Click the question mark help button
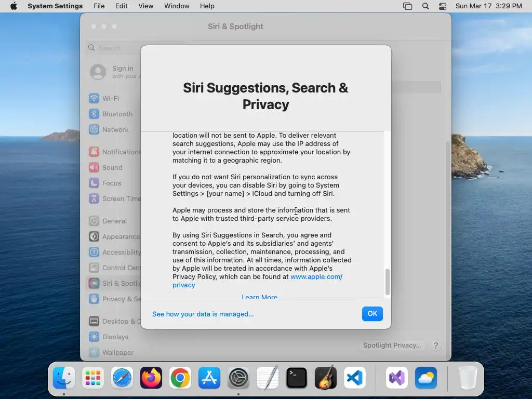532x399 pixels. pyautogui.click(x=436, y=345)
